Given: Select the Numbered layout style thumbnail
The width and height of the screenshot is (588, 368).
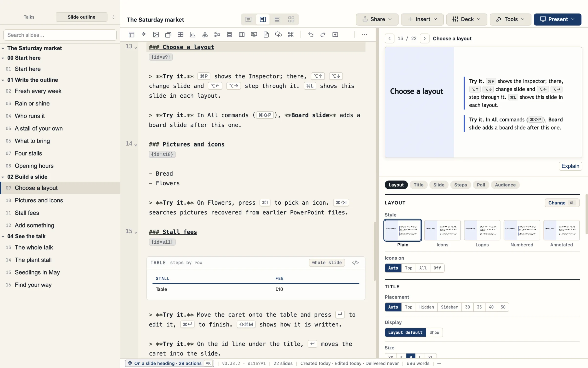Looking at the screenshot, I should 522,230.
